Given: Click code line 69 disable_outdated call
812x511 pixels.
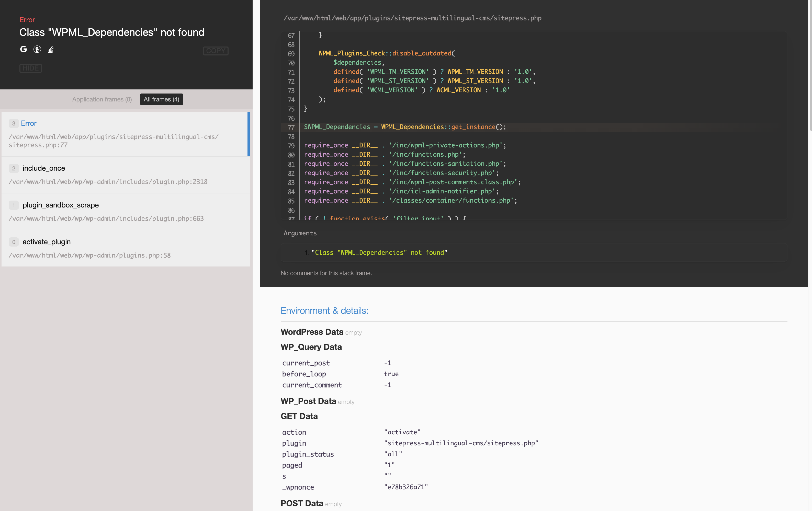Looking at the screenshot, I should [x=387, y=53].
